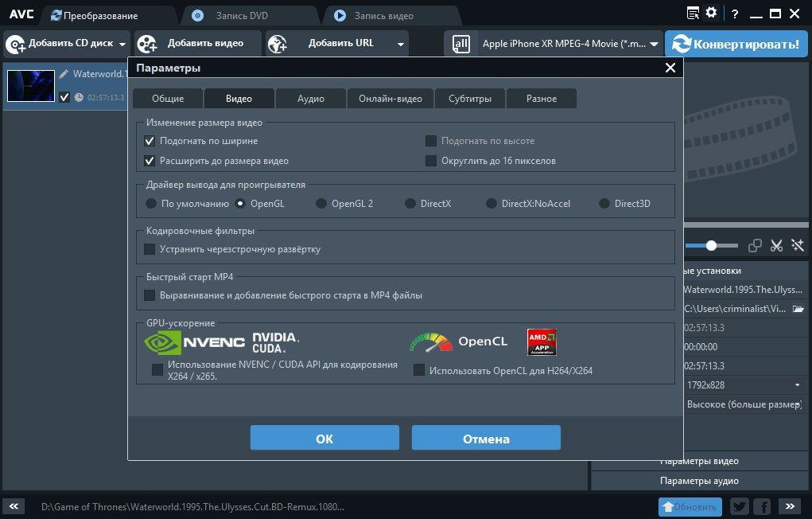Click the Twitter share icon
Screen dimensions: 812x519
(739, 506)
